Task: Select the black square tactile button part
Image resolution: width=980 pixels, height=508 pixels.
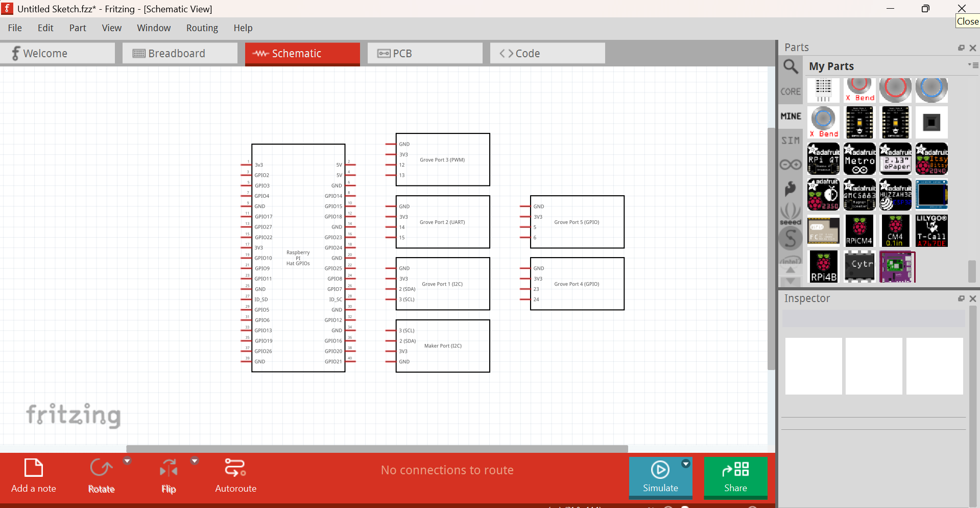Action: pos(931,122)
